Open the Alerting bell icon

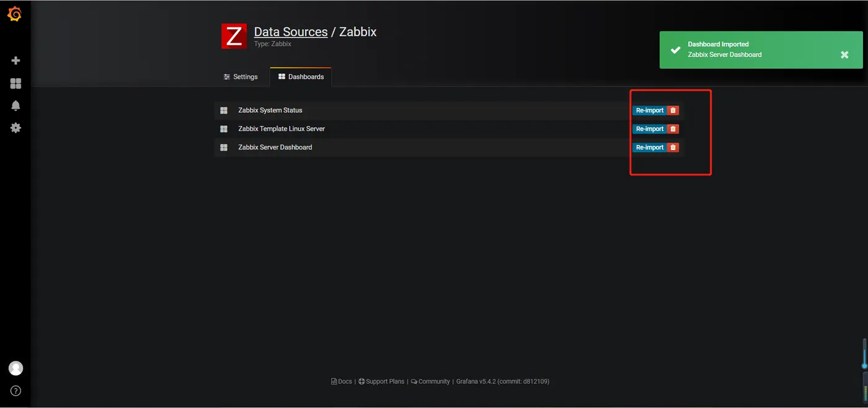pyautogui.click(x=15, y=105)
